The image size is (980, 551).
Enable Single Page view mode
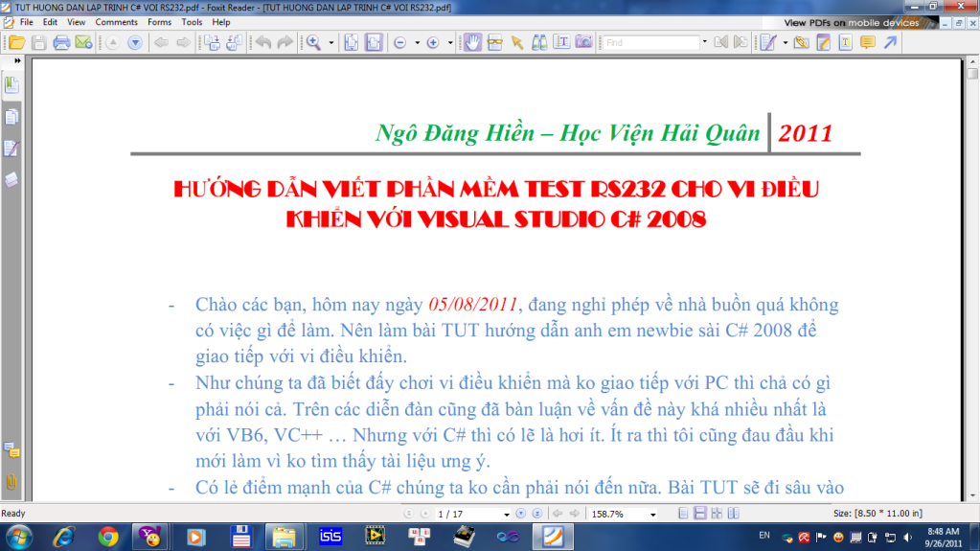click(683, 514)
